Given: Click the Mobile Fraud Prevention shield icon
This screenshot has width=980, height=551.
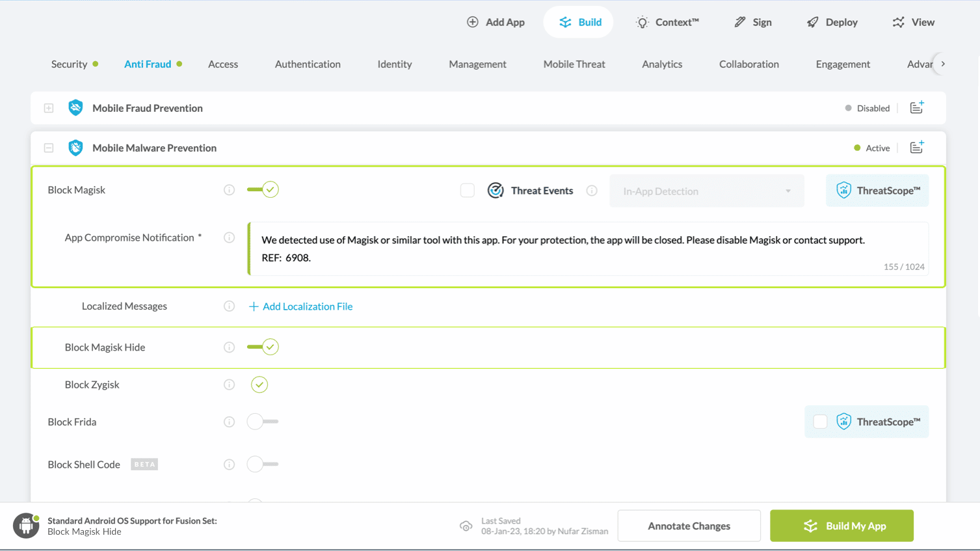Looking at the screenshot, I should pyautogui.click(x=75, y=108).
